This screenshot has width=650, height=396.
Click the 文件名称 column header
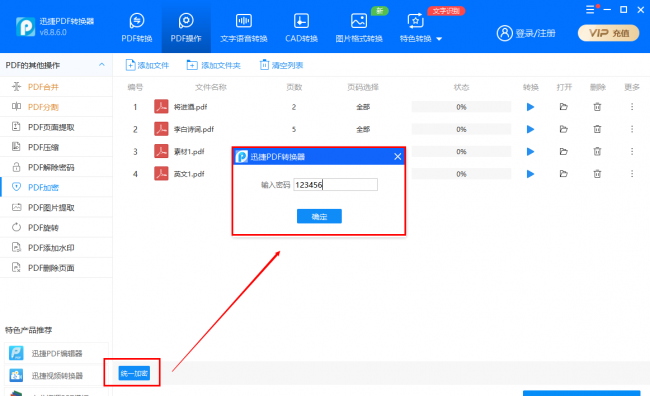pyautogui.click(x=211, y=87)
